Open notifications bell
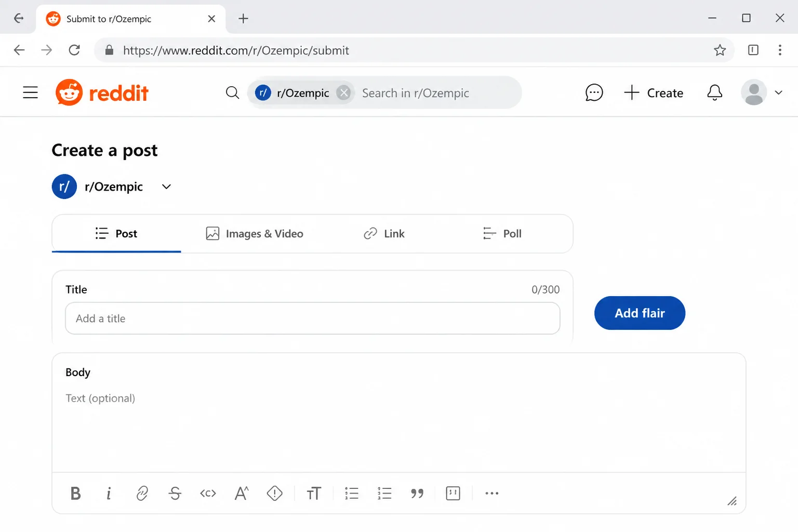This screenshot has height=532, width=798. coord(715,92)
